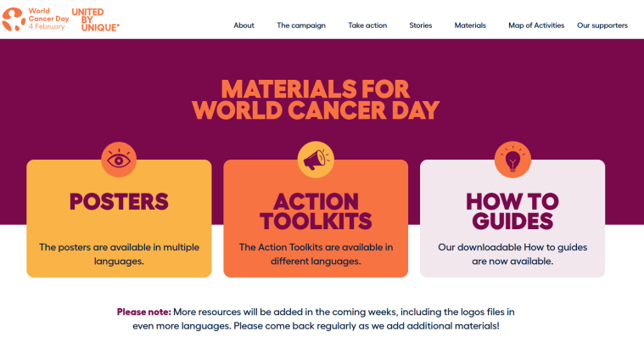644x343 pixels.
Task: Click the megaphone icon above Action Toolkits
Action: coord(316,159)
